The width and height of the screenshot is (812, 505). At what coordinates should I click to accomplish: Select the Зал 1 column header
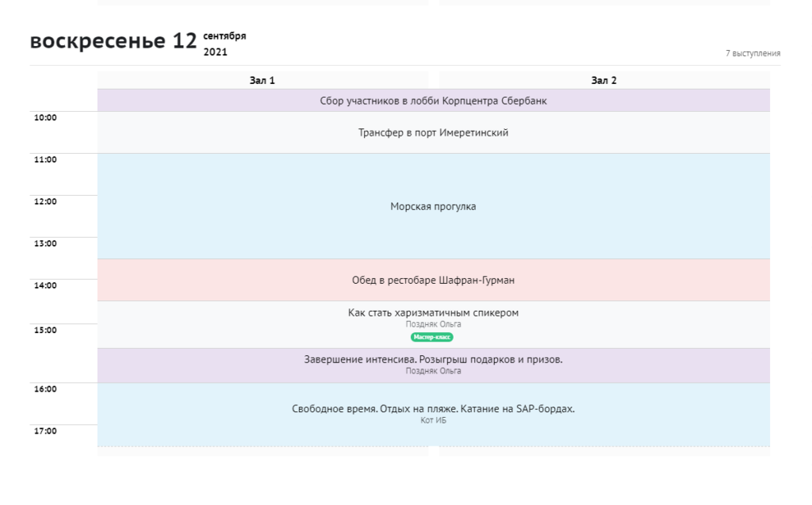262,80
